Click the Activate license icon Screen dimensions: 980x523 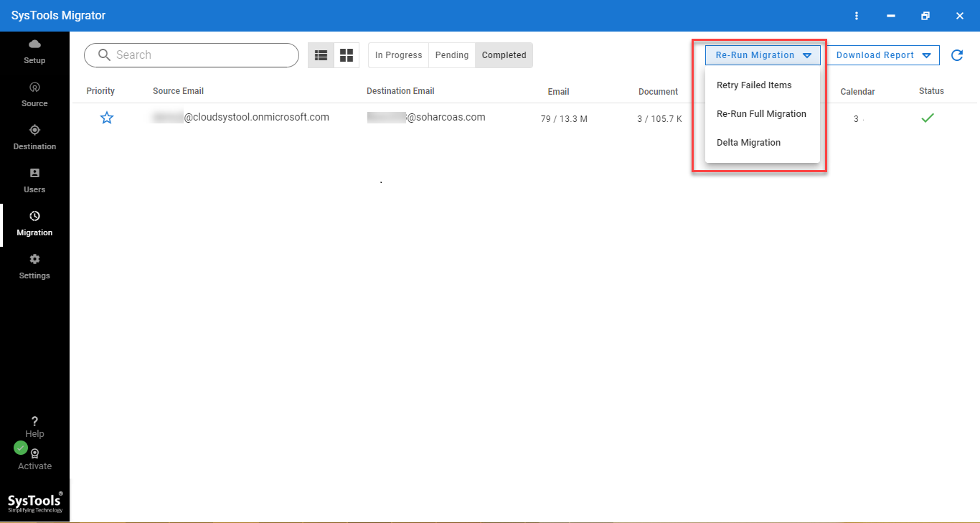34,459
